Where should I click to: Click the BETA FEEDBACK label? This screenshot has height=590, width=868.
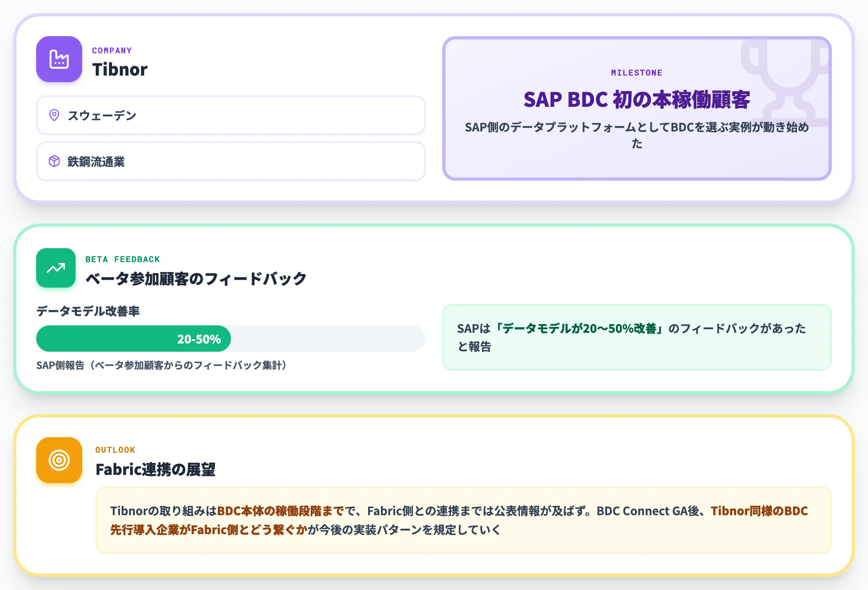(122, 259)
